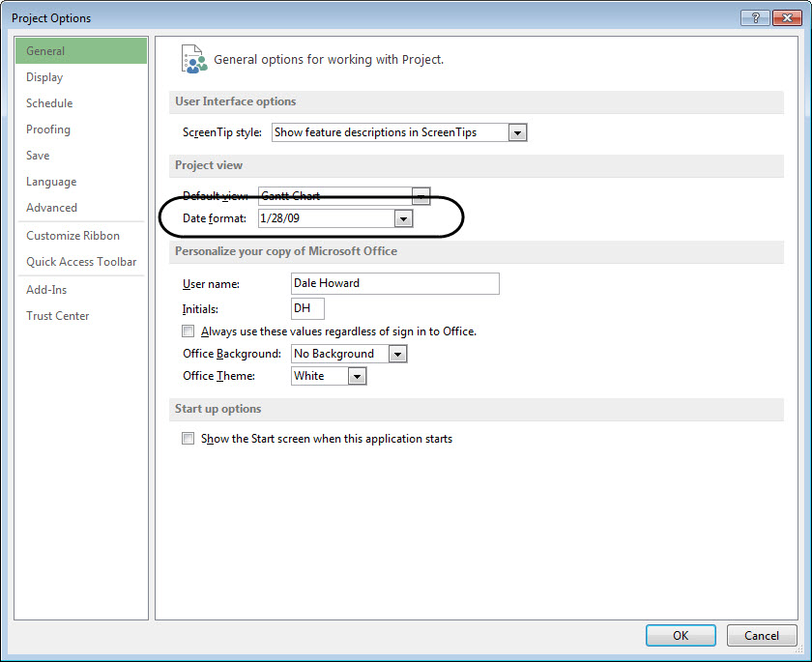
Task: Click the ScreenTip style label
Action: [x=222, y=132]
